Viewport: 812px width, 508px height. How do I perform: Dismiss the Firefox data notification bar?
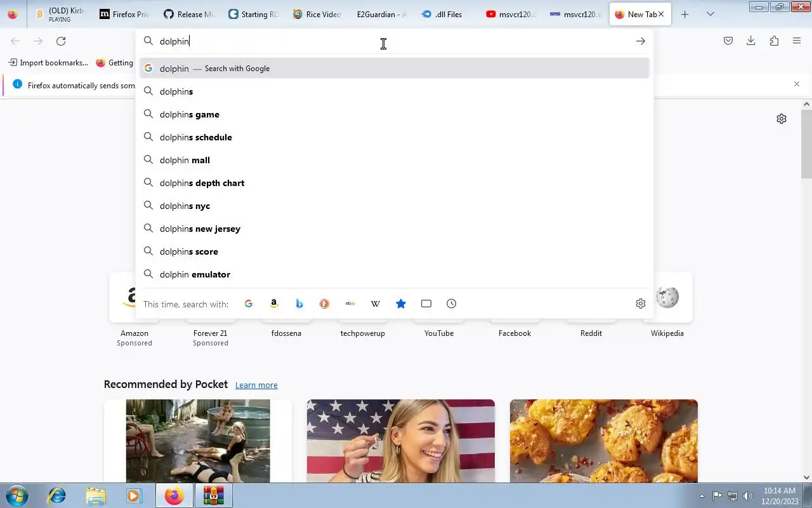[x=797, y=84]
